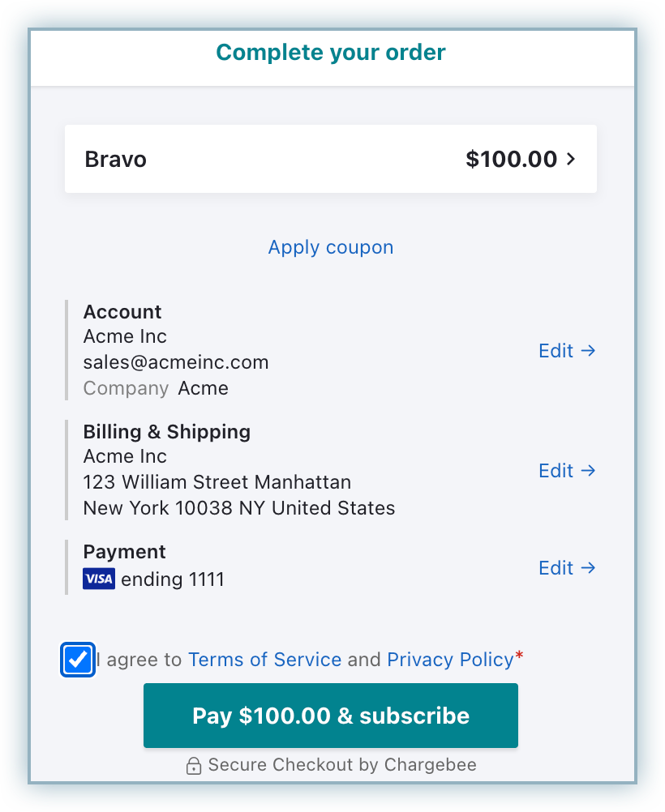The image size is (665, 812).
Task: Edit the Billing & Shipping address
Action: (556, 471)
